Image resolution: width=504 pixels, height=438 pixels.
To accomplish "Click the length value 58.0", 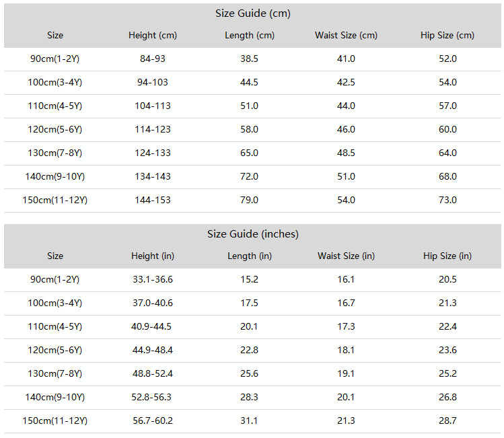I will pyautogui.click(x=250, y=129).
